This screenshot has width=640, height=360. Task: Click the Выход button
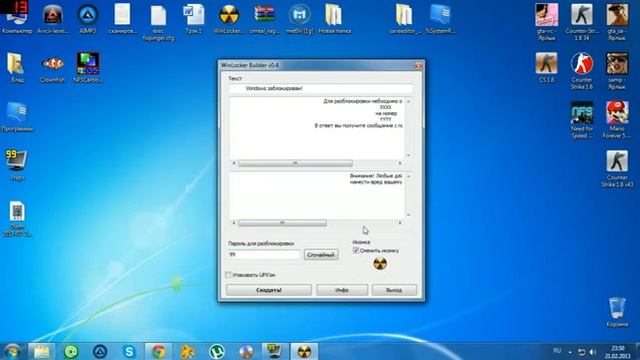[x=394, y=290]
